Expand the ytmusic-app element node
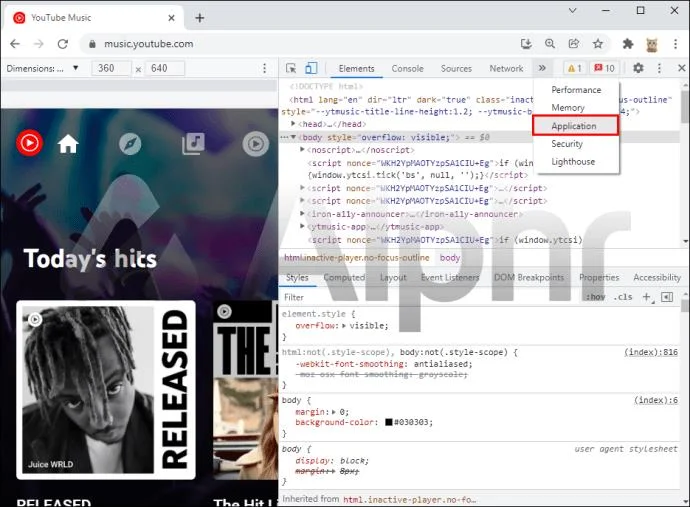690x507 pixels. click(x=302, y=226)
